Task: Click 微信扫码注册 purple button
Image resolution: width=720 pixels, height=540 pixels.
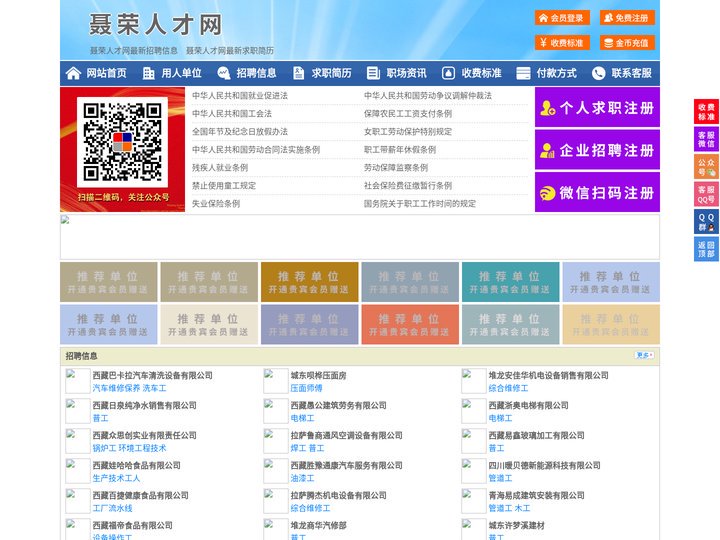Action: (x=597, y=192)
